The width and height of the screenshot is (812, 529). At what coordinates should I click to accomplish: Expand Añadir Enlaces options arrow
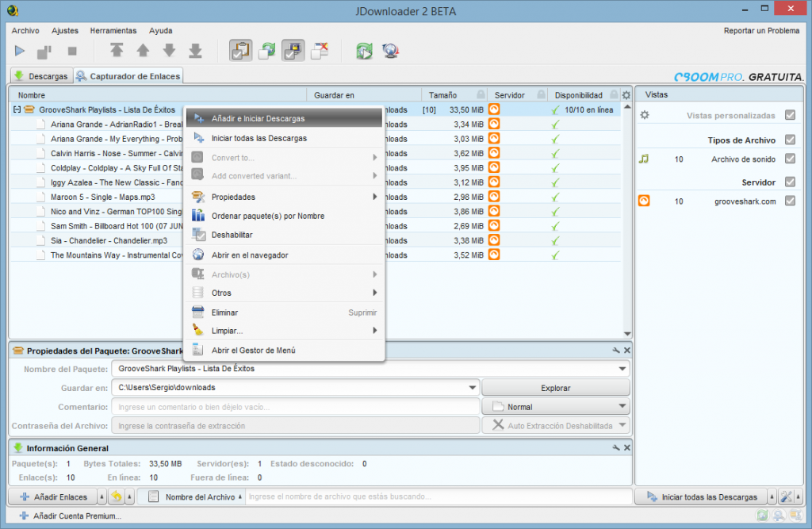coord(101,496)
